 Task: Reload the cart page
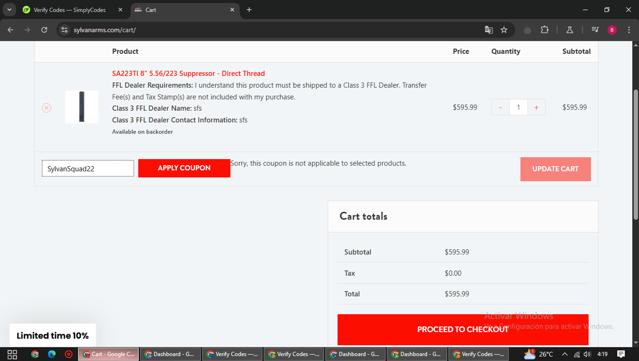pyautogui.click(x=44, y=30)
